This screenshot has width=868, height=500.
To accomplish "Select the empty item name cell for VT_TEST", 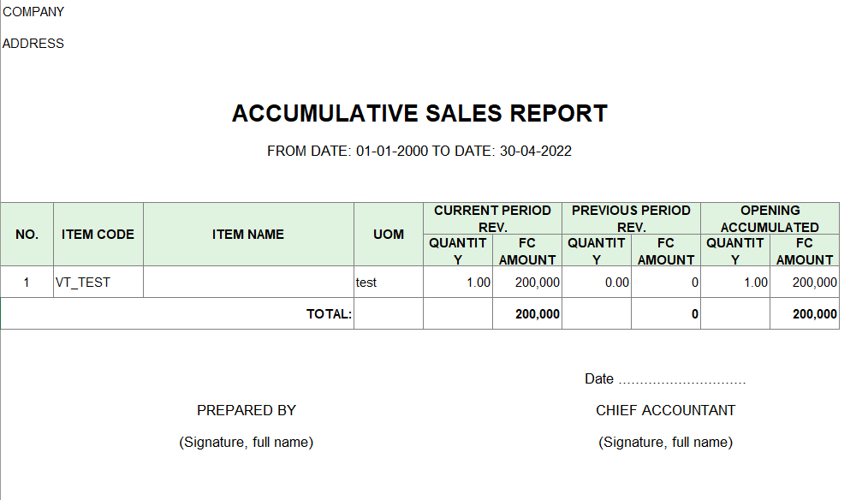I will pyautogui.click(x=248, y=283).
